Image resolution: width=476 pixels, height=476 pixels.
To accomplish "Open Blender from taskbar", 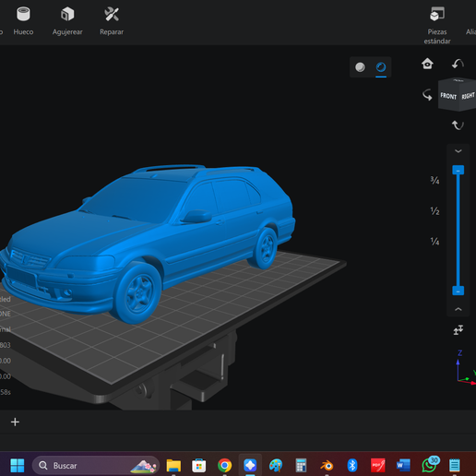I will click(x=327, y=465).
